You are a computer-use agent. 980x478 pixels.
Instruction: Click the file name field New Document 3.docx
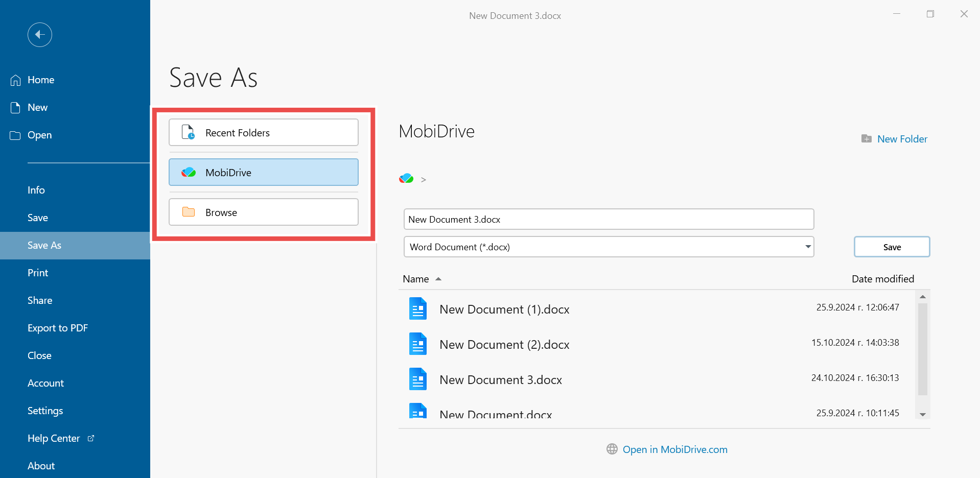pyautogui.click(x=609, y=219)
